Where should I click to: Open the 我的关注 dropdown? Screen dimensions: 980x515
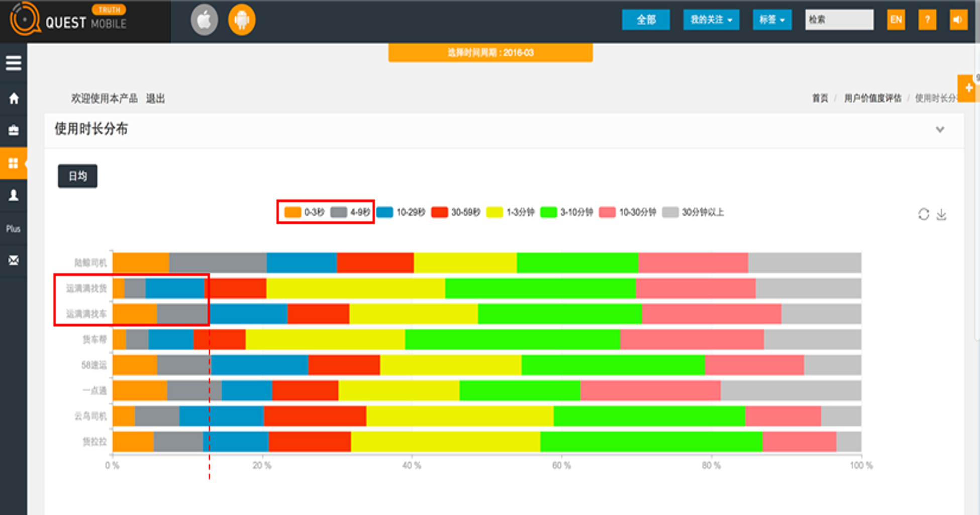[x=711, y=20]
